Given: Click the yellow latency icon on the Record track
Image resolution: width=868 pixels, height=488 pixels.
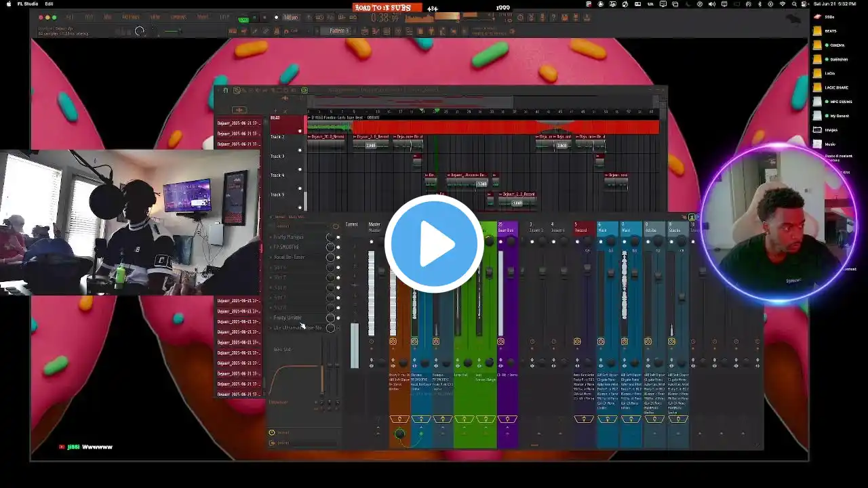Looking at the screenshot, I should coord(577,342).
